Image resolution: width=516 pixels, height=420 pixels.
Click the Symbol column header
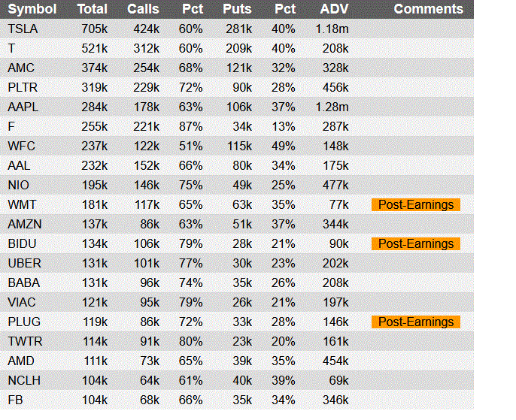pyautogui.click(x=32, y=9)
